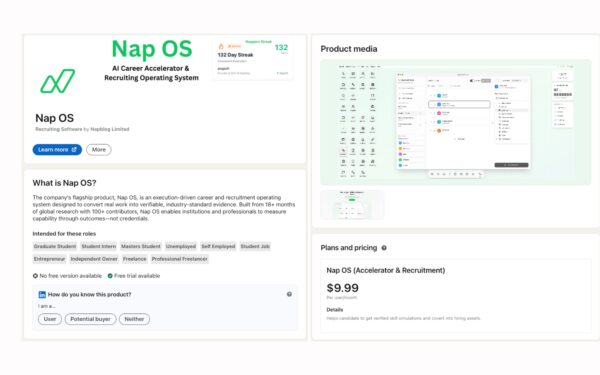Click the Professional Freelancer role tag
600x375 pixels.
[x=179, y=259]
